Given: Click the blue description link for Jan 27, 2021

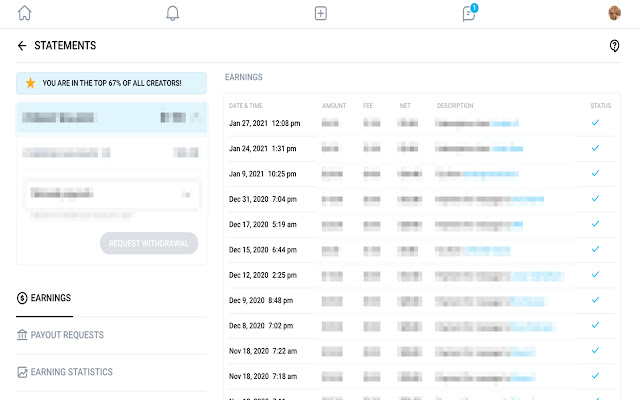Looking at the screenshot, I should pyautogui.click(x=504, y=123).
